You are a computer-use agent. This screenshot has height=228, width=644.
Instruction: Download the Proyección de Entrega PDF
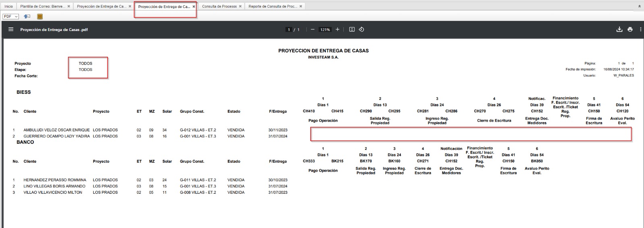pyautogui.click(x=619, y=29)
